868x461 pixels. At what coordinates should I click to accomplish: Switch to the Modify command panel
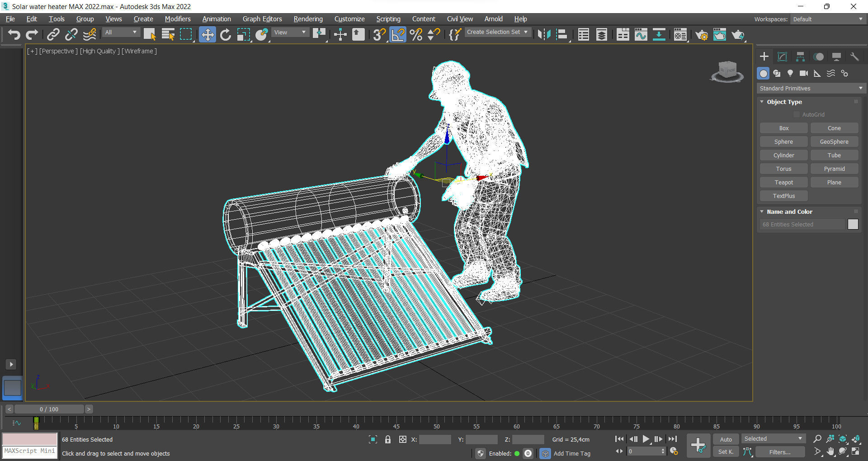click(782, 56)
